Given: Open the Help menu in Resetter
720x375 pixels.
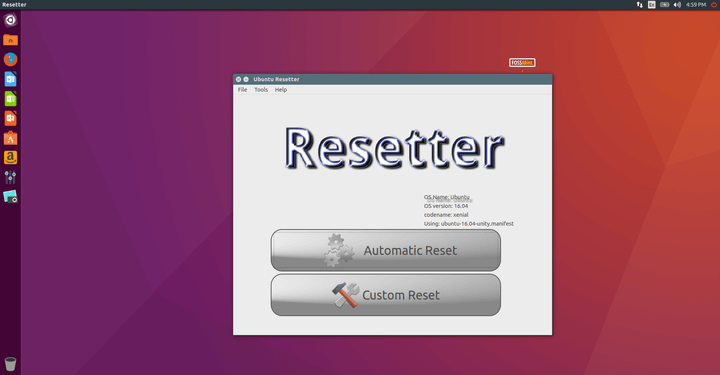Looking at the screenshot, I should [x=281, y=90].
